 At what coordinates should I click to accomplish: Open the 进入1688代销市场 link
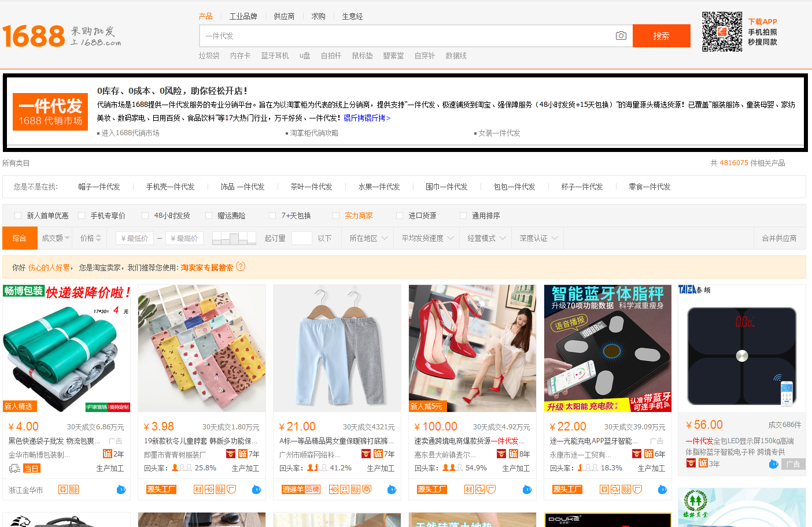pos(130,133)
